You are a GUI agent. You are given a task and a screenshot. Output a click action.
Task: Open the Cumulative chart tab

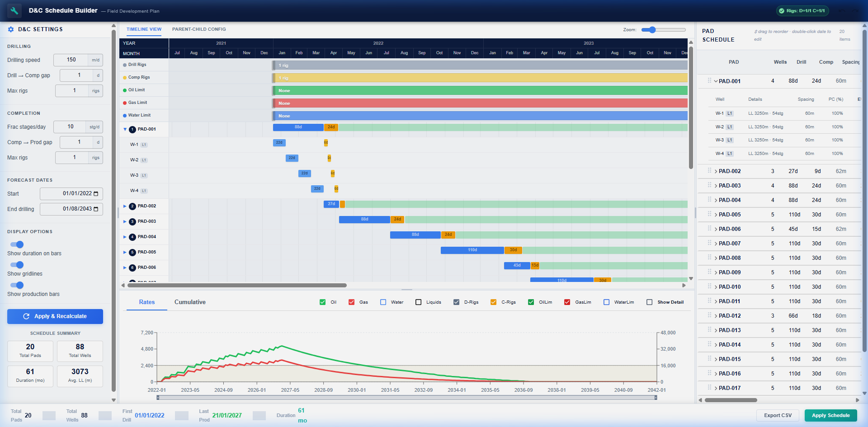[x=190, y=302]
